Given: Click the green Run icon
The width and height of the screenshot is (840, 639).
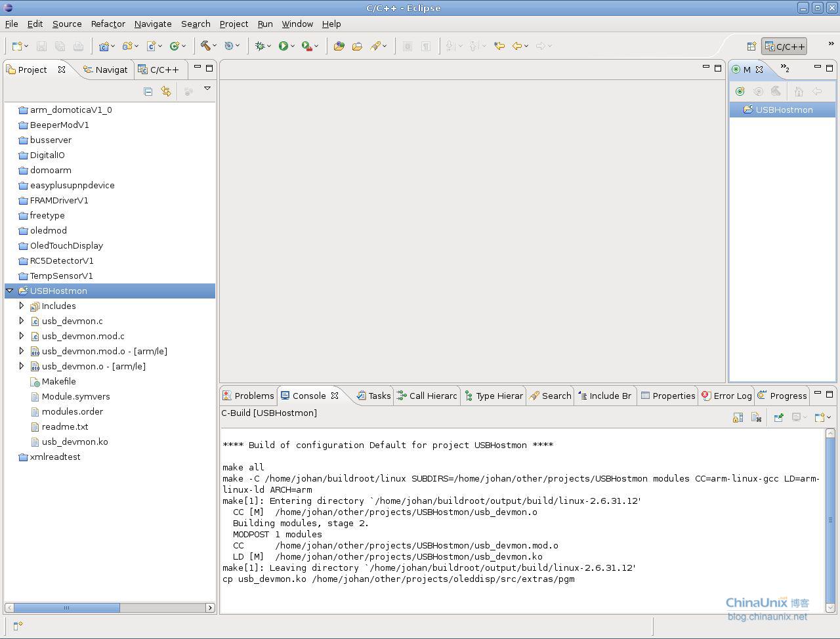Looking at the screenshot, I should click(283, 46).
